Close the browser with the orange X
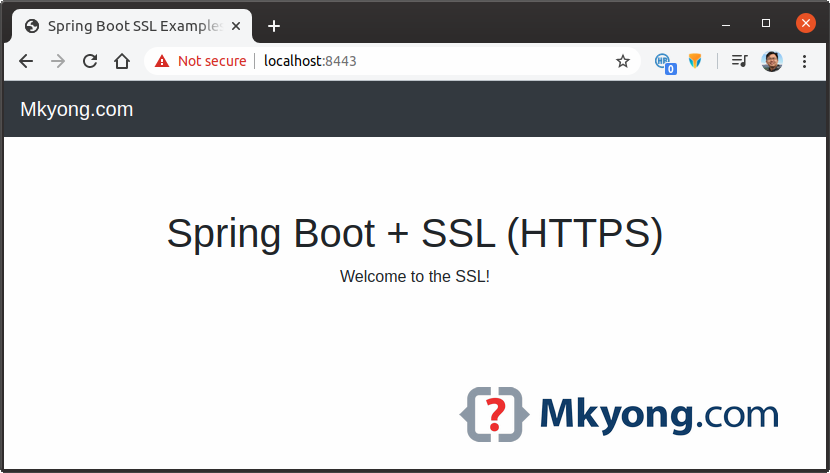The height and width of the screenshot is (473, 830). [x=806, y=23]
